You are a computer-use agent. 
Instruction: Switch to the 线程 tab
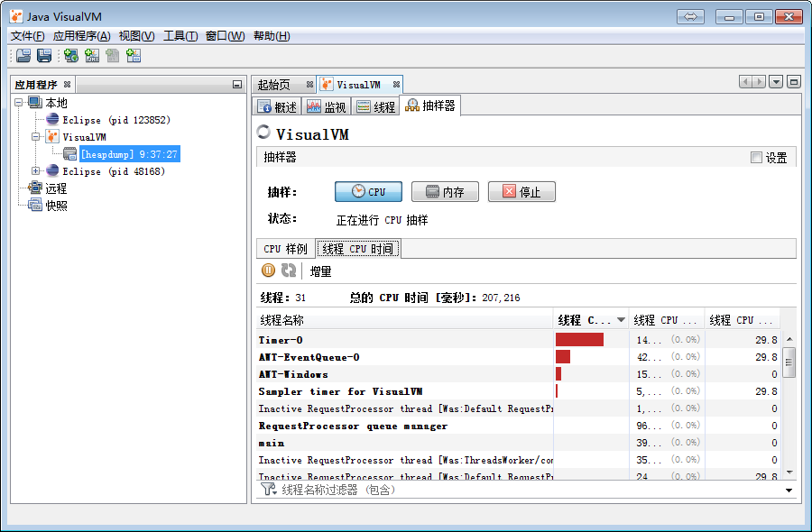point(376,106)
